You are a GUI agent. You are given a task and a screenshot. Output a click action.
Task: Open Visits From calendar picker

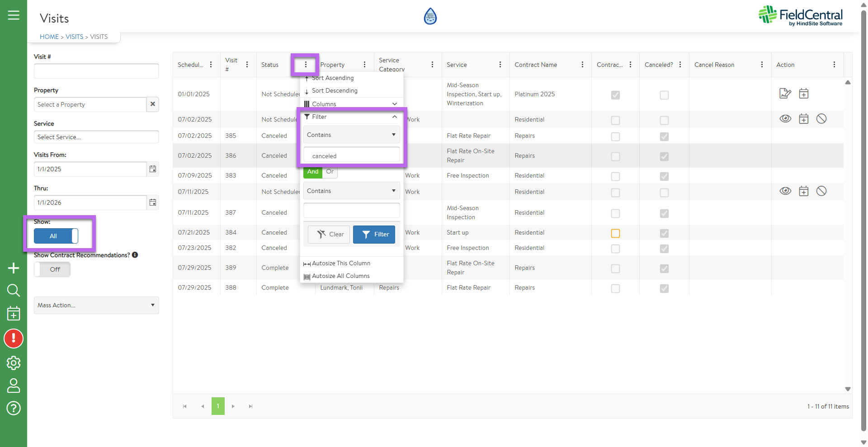(x=153, y=169)
